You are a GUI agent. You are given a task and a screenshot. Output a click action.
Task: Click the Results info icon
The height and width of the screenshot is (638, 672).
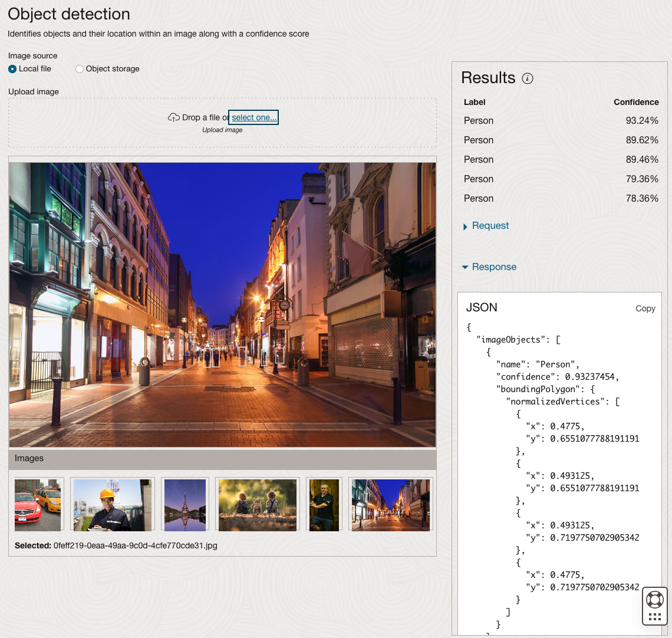click(528, 78)
